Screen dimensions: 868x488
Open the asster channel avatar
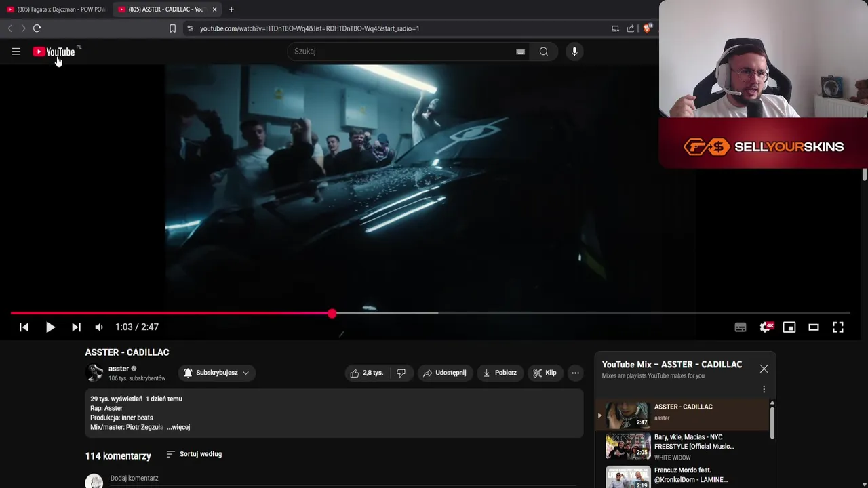96,373
